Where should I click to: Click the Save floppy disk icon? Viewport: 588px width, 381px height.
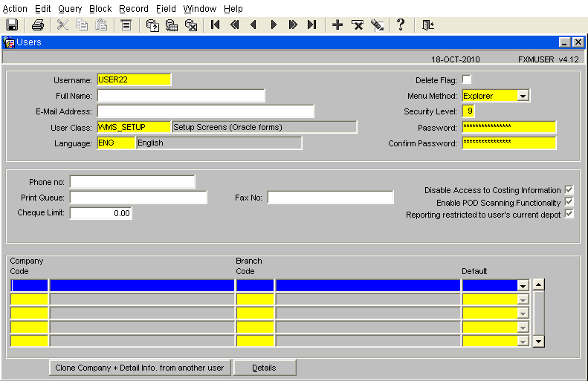[12, 25]
